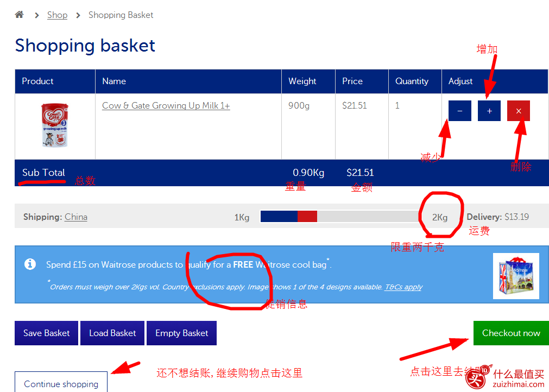Proceed with Checkout now button
This screenshot has height=392, width=549.
click(511, 333)
